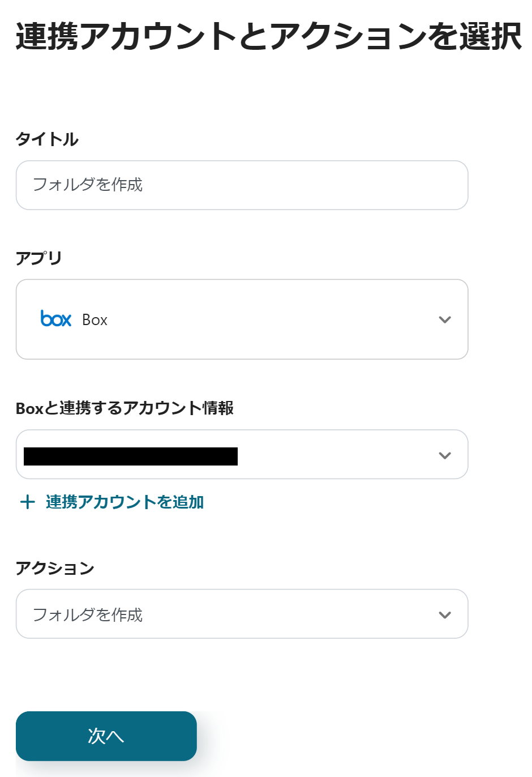Click the chevron arrow in アプリ field
This screenshot has height=777, width=532.
[x=445, y=319]
